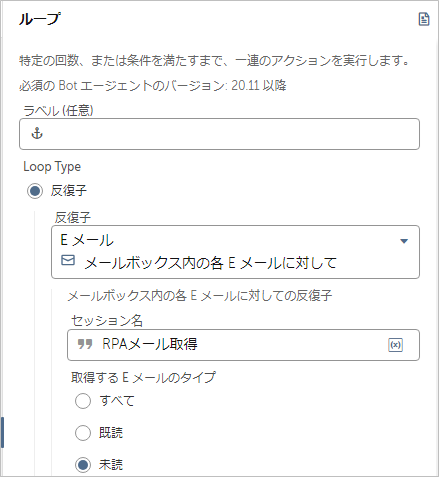Click the quotation mark icon in セッション名
This screenshot has width=439, height=477.
(x=85, y=344)
